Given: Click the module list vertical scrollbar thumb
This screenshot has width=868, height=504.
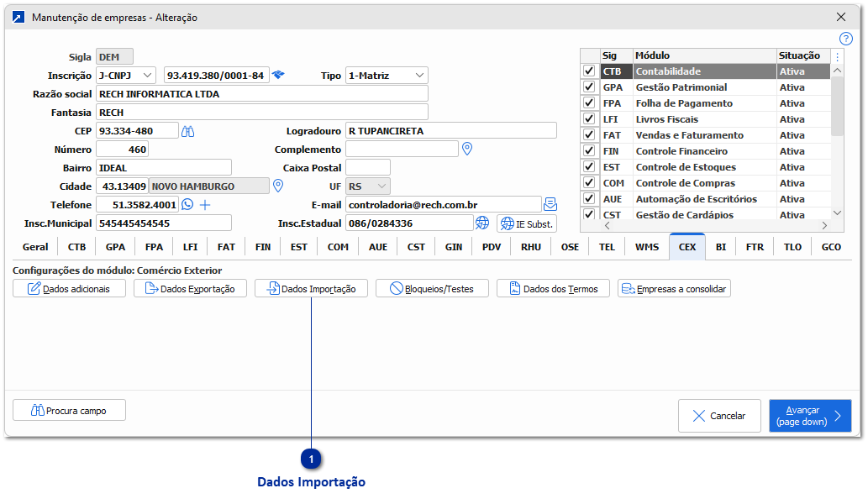Looking at the screenshot, I should pos(837,106).
